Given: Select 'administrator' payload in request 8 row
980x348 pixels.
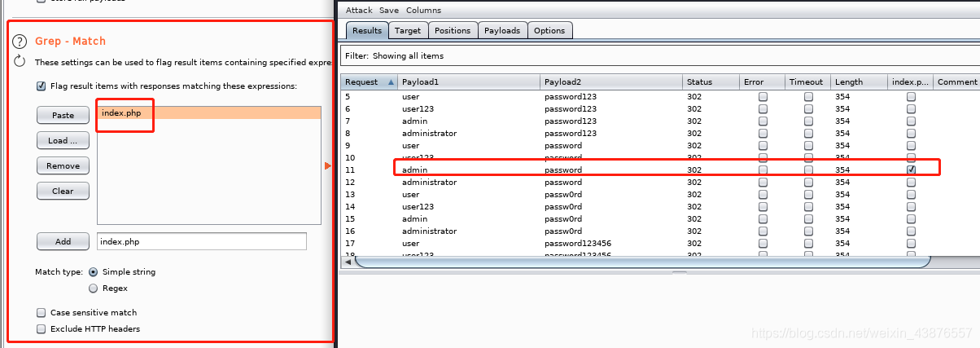Looking at the screenshot, I should [429, 133].
